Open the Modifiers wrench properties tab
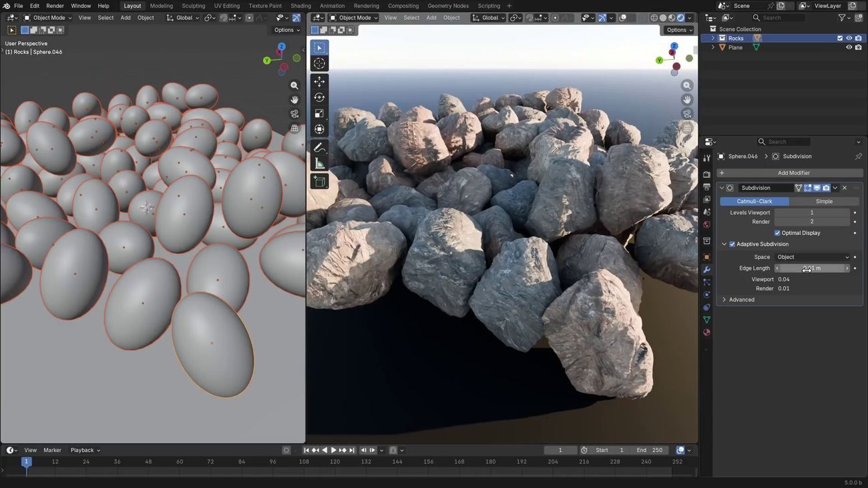 [706, 270]
